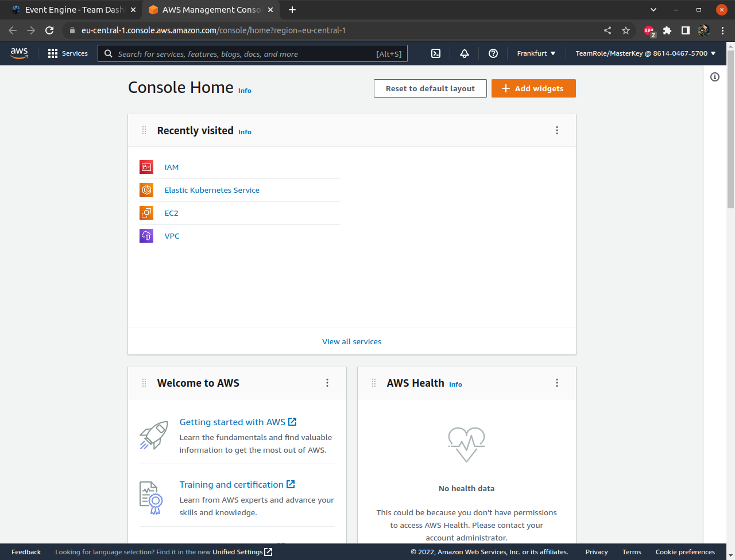Toggle the browser side panel icon
The image size is (735, 560).
[686, 30]
